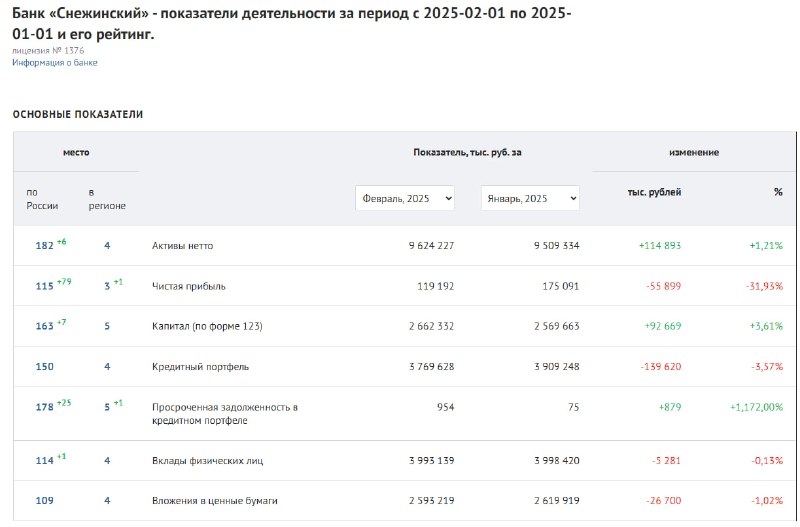Click the value 954
Screen dimensions: 800x527
445,407
